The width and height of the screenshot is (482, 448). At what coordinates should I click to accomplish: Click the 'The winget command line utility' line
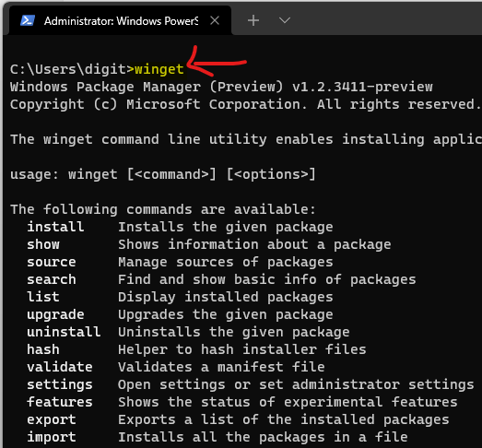point(246,139)
